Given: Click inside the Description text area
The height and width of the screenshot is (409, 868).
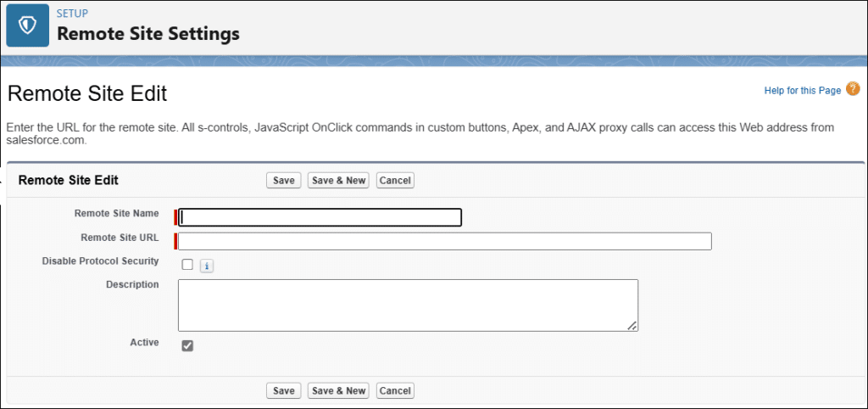Looking at the screenshot, I should coord(408,305).
